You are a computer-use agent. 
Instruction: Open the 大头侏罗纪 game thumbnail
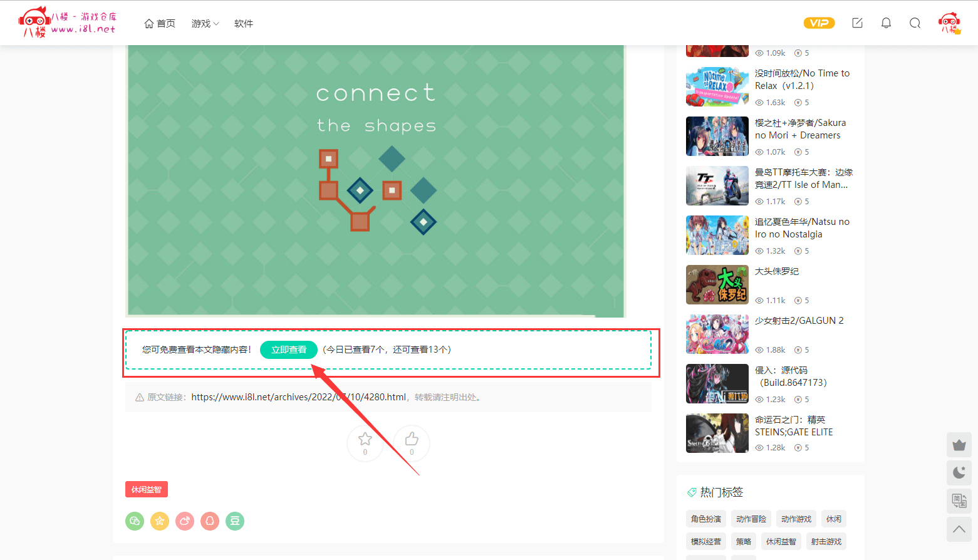(x=717, y=284)
